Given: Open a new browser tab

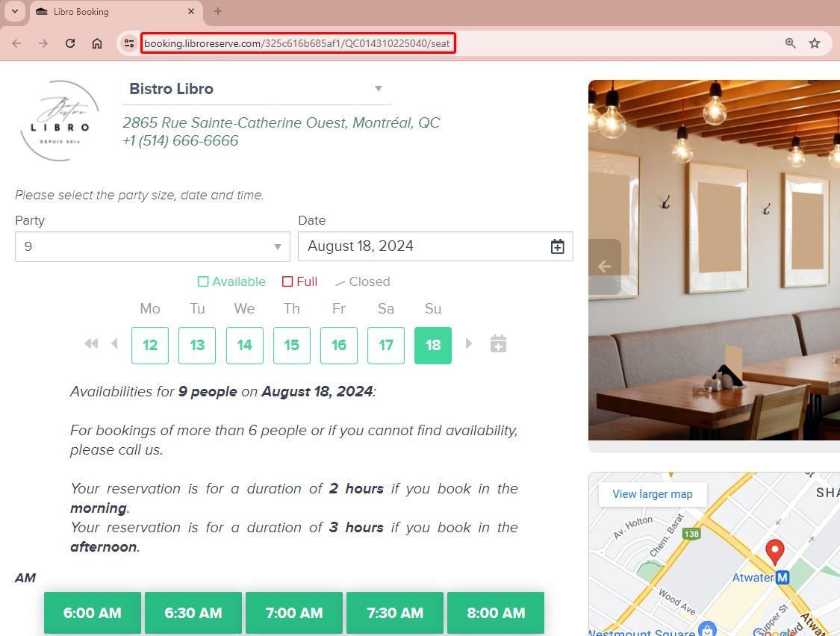Looking at the screenshot, I should (x=217, y=12).
